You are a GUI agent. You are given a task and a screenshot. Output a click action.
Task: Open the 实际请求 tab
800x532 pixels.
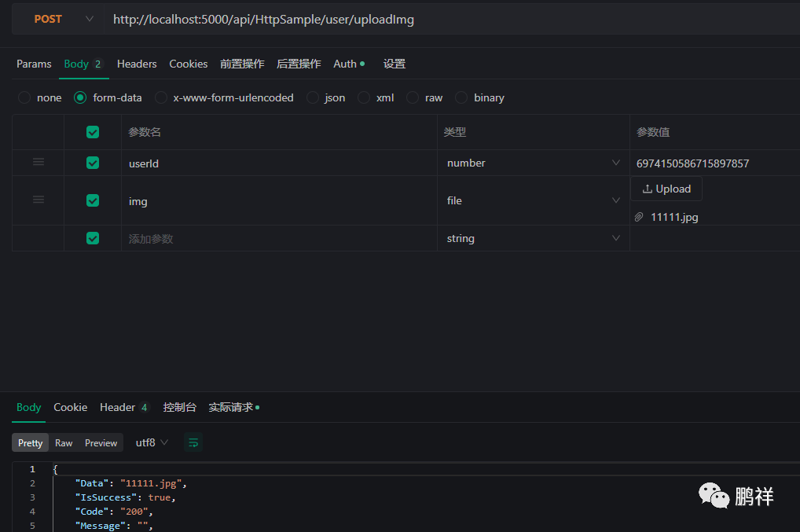pyautogui.click(x=233, y=407)
